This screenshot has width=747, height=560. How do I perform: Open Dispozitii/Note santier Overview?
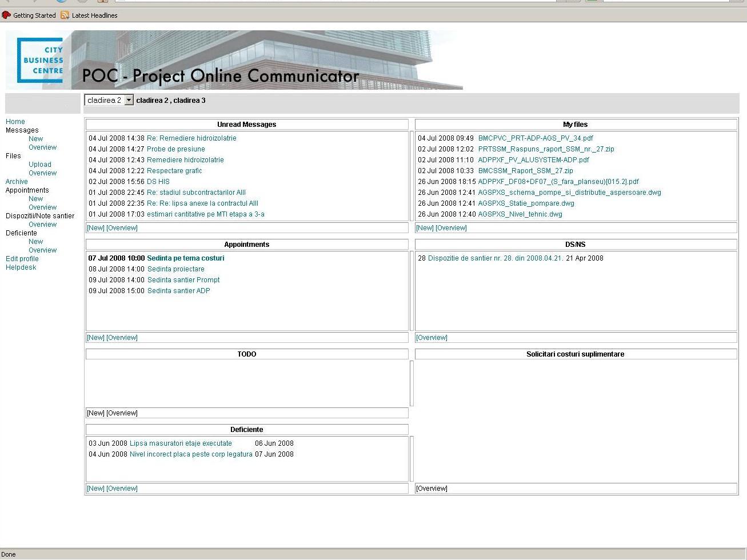[x=43, y=225]
